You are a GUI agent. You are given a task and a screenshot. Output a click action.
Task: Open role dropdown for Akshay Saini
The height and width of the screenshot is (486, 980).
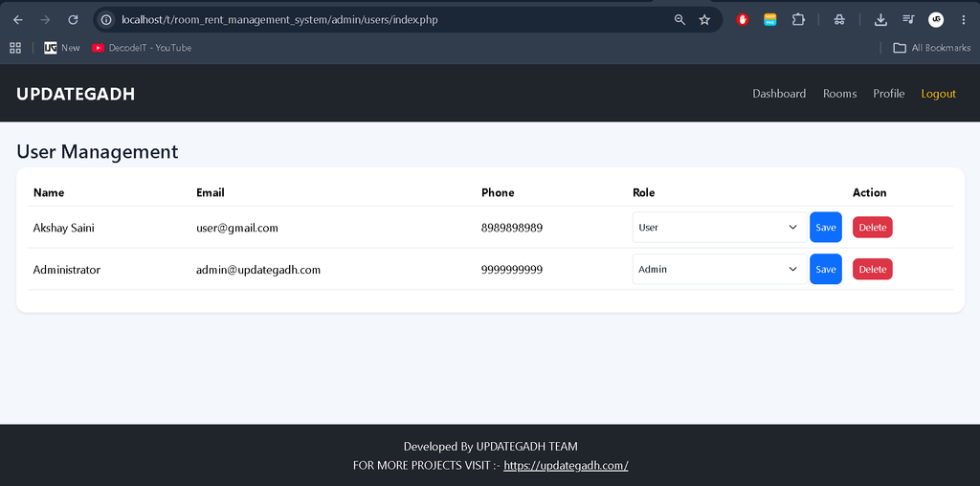click(x=719, y=228)
